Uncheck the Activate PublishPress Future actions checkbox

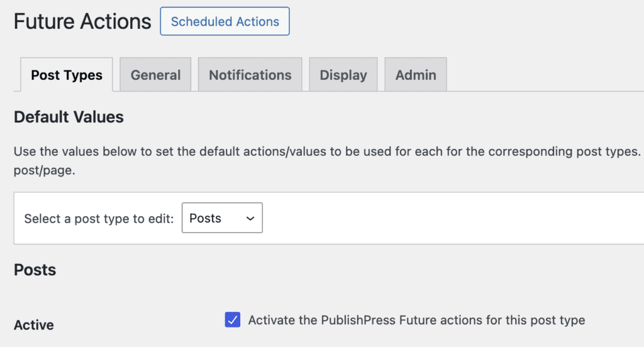pos(233,320)
